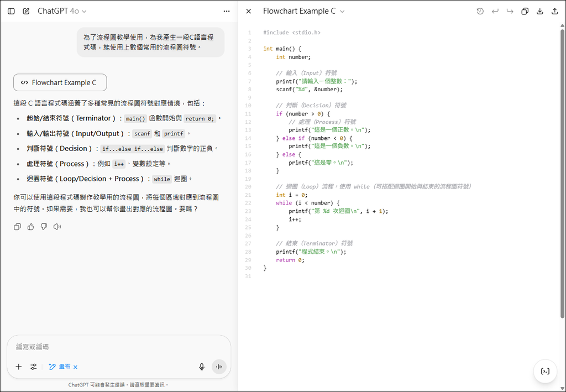566x392 pixels.
Task: Open the code tools floating button
Action: pos(545,371)
